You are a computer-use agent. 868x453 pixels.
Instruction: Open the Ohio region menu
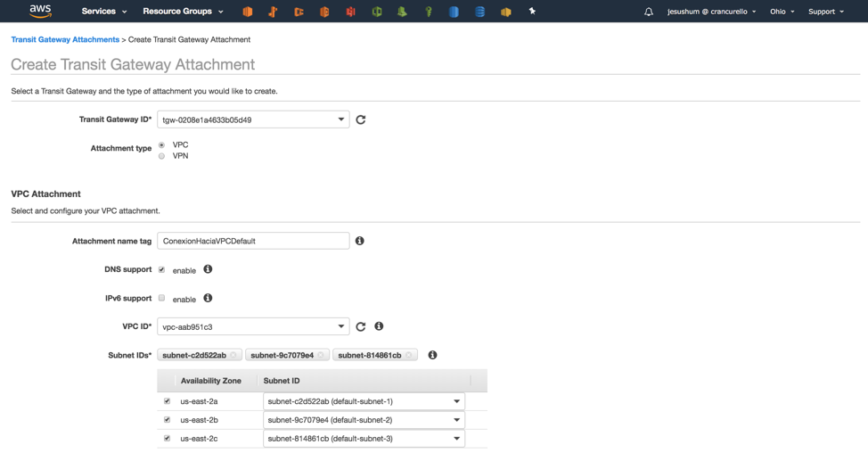click(x=782, y=11)
